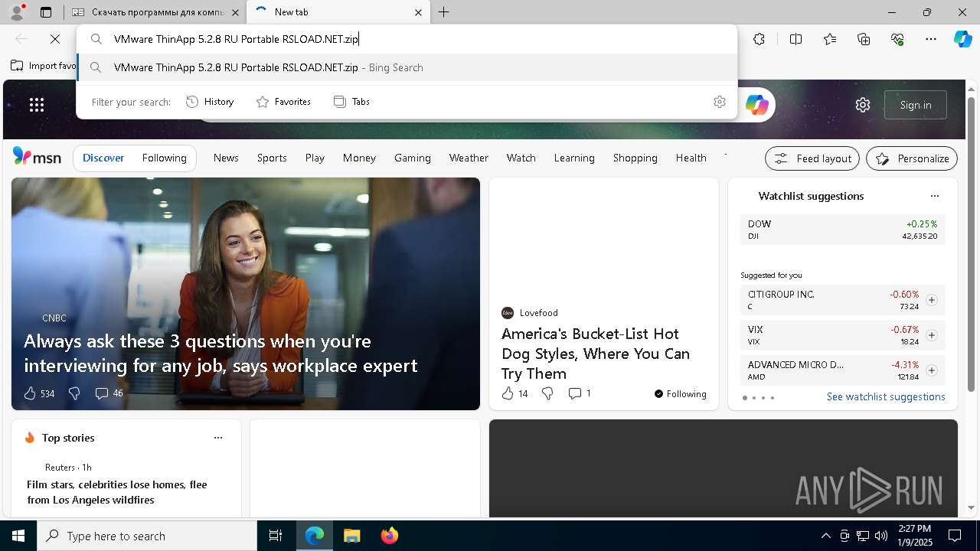Open the Settings and more ellipsis menu
The width and height of the screenshot is (980, 551).
pos(931,39)
